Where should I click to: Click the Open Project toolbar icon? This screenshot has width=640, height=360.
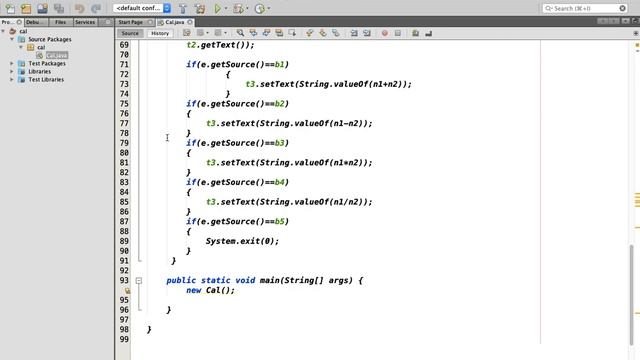click(42, 8)
